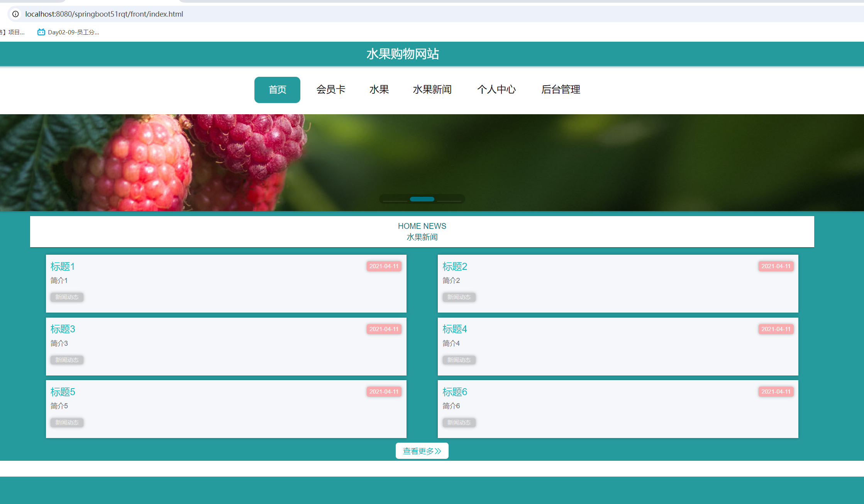Switch to the 水果新闻 tab
This screenshot has height=504, width=864.
(x=432, y=90)
